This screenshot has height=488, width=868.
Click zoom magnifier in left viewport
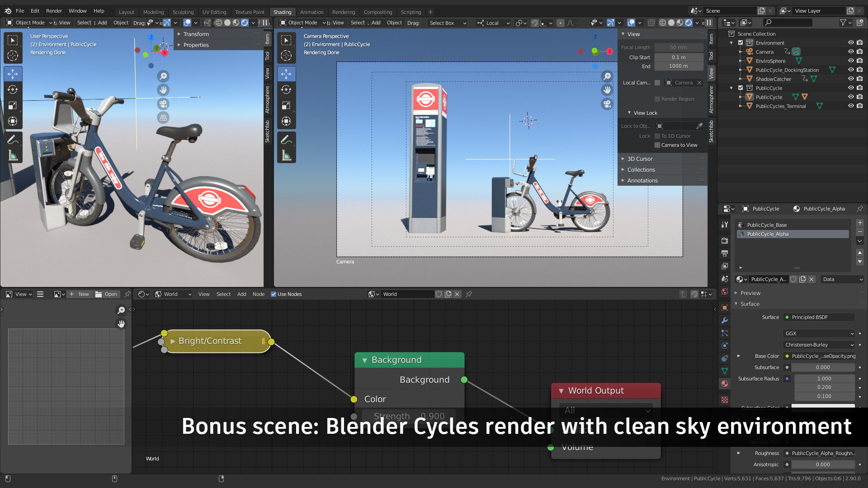[x=163, y=76]
